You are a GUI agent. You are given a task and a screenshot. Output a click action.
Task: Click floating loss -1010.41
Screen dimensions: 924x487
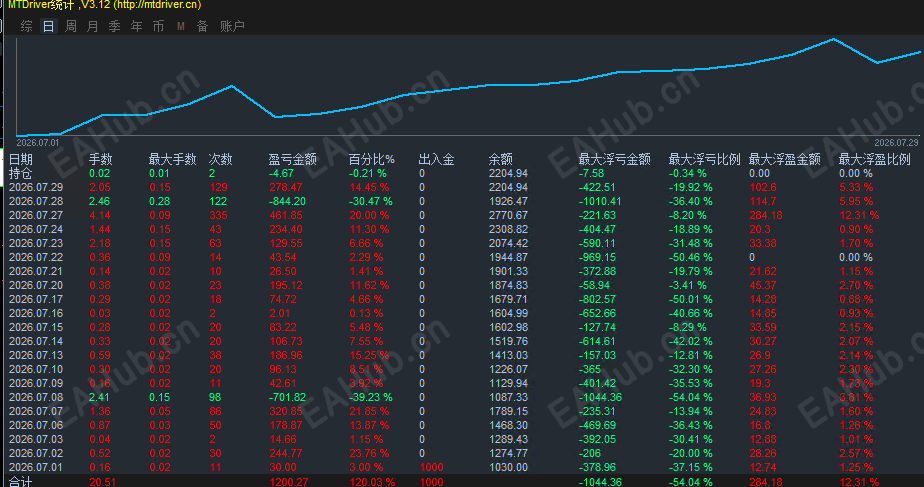pos(600,202)
